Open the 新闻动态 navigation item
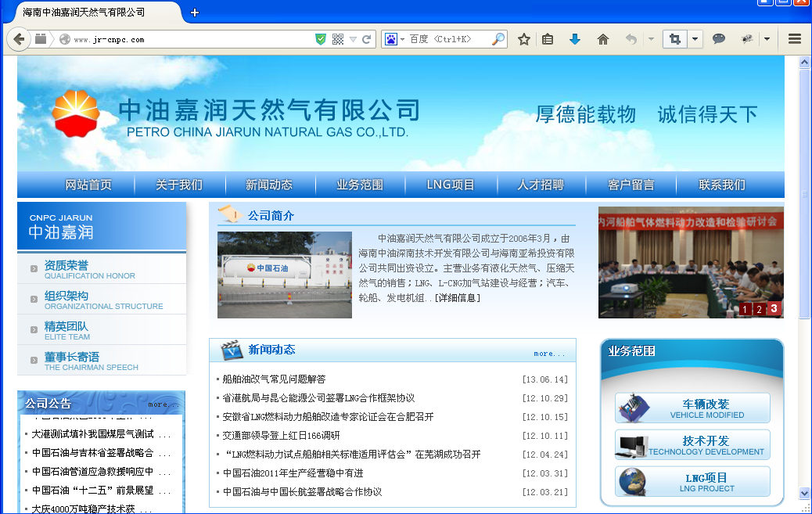This screenshot has height=514, width=812. [269, 185]
